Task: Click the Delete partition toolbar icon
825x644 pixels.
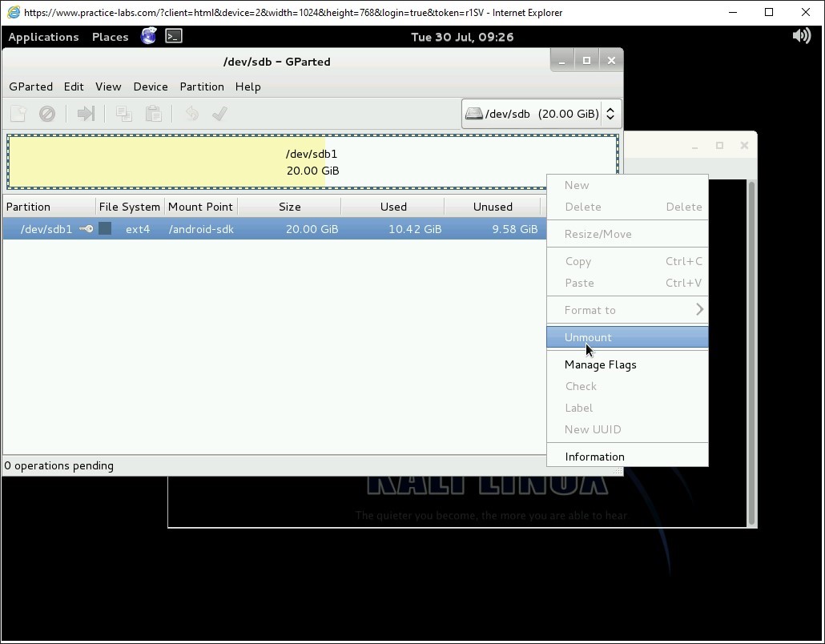Action: tap(47, 114)
